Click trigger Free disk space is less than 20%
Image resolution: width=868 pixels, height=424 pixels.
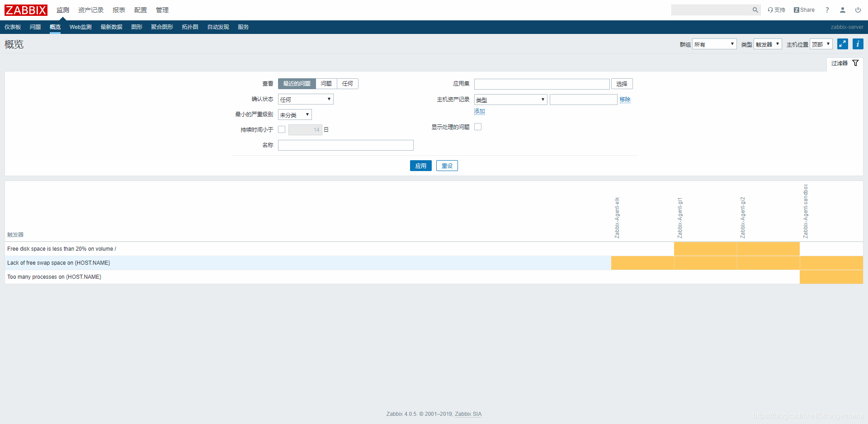pyautogui.click(x=61, y=249)
